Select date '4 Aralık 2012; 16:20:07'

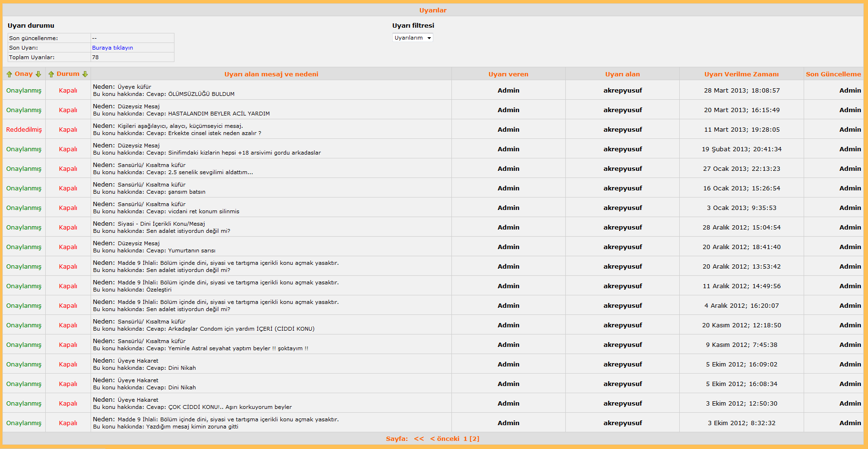point(742,305)
